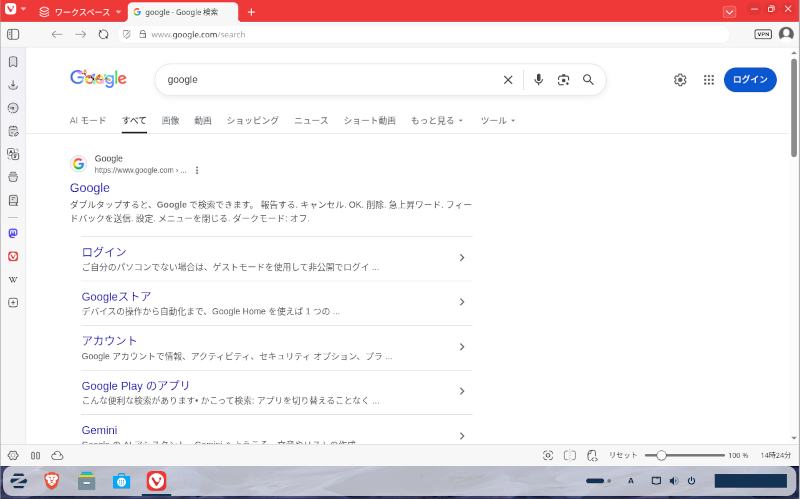Open the three-dot menu for Google result

click(197, 170)
